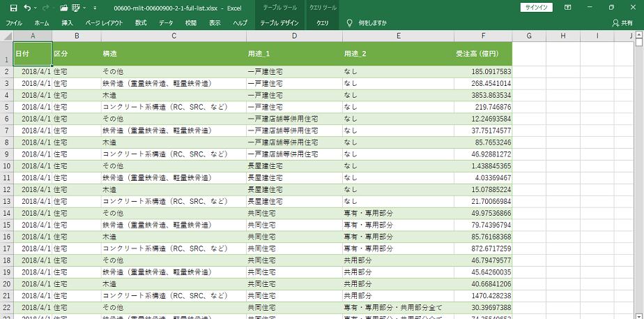The image size is (644, 319).
Task: Click the Save icon in quick access toolbar
Action: pos(13,8)
